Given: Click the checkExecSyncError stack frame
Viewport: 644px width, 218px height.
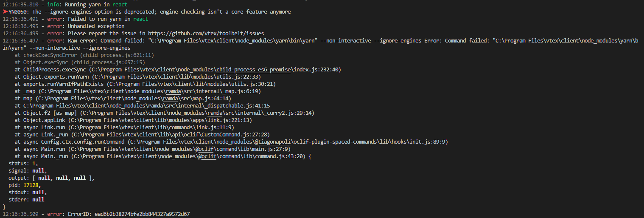Looking at the screenshot, I should [50, 55].
